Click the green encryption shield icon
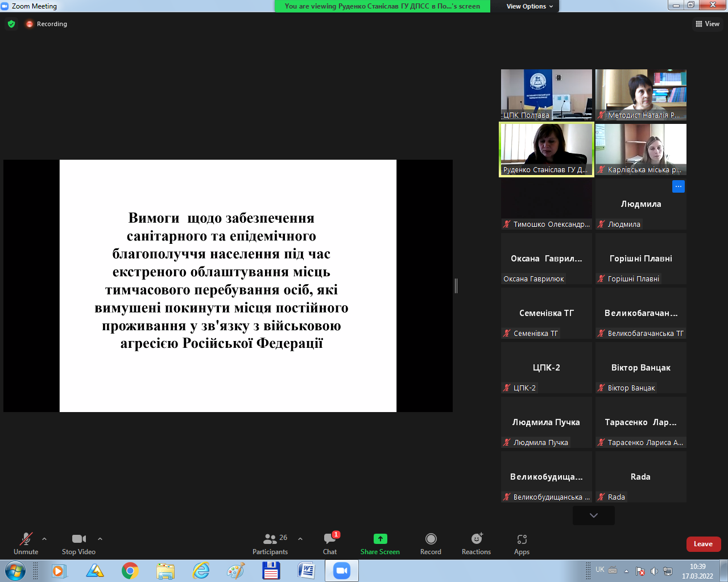728x582 pixels. (x=11, y=24)
